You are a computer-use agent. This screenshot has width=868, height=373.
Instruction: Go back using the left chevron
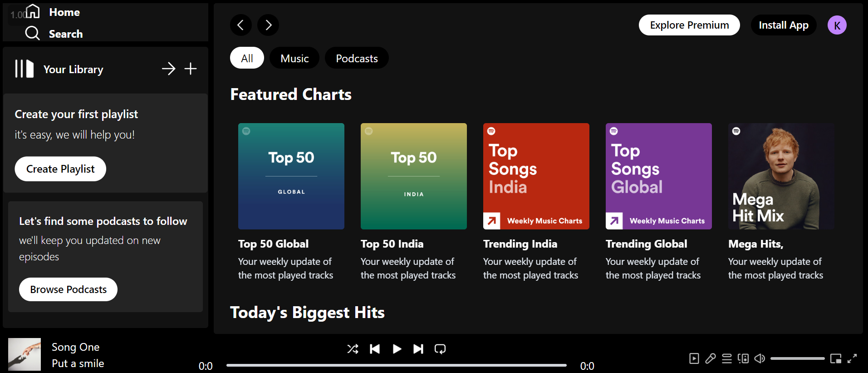(241, 25)
